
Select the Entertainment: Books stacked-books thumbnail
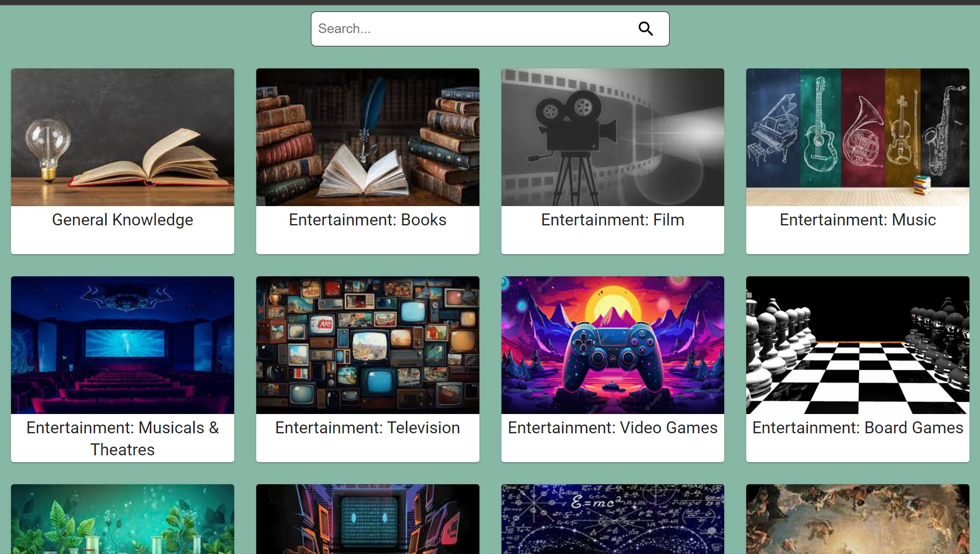(367, 137)
